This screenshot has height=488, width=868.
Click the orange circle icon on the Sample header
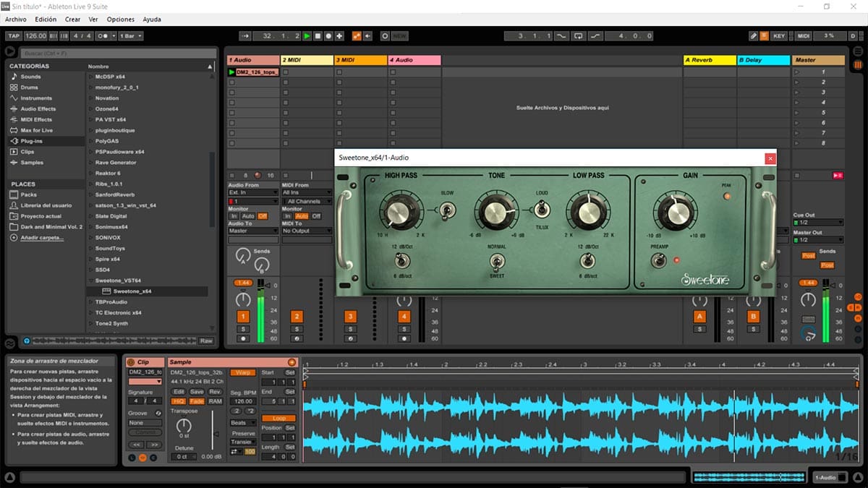tap(292, 362)
